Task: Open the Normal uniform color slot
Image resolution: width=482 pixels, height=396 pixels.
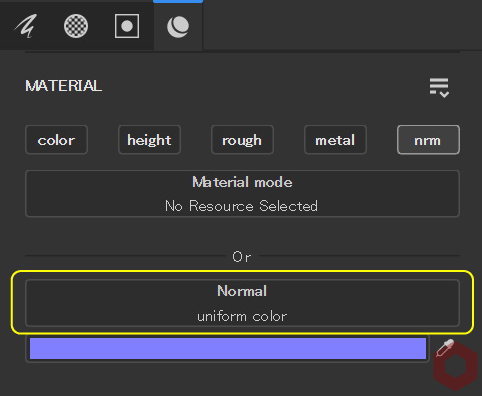Action: pos(242,303)
